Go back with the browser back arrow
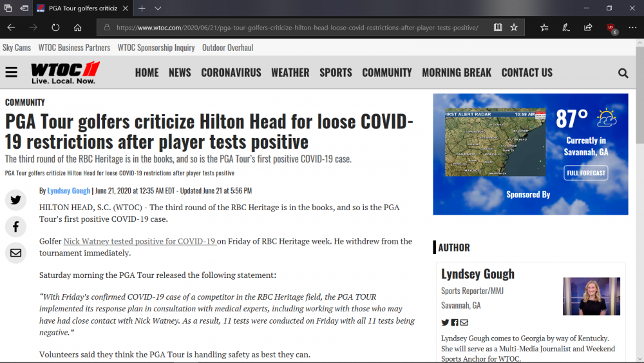 [x=11, y=28]
